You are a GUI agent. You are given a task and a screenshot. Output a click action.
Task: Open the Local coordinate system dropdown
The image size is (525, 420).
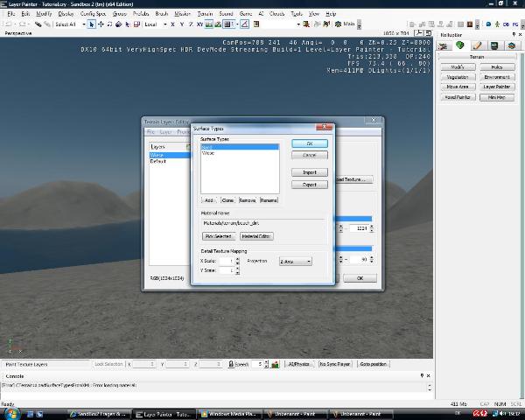[155, 24]
